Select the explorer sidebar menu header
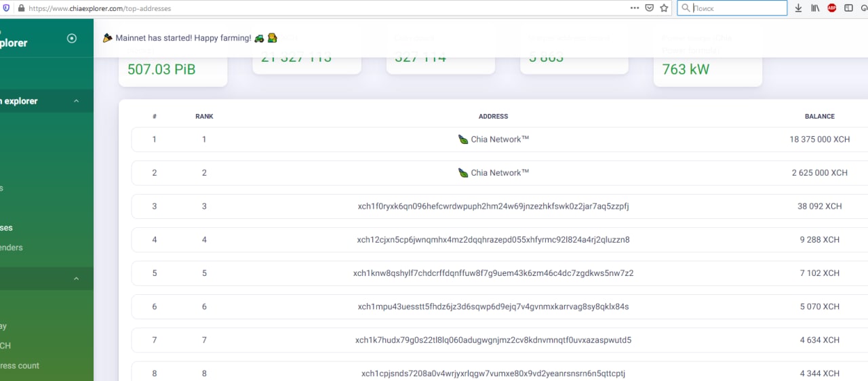 pos(47,101)
